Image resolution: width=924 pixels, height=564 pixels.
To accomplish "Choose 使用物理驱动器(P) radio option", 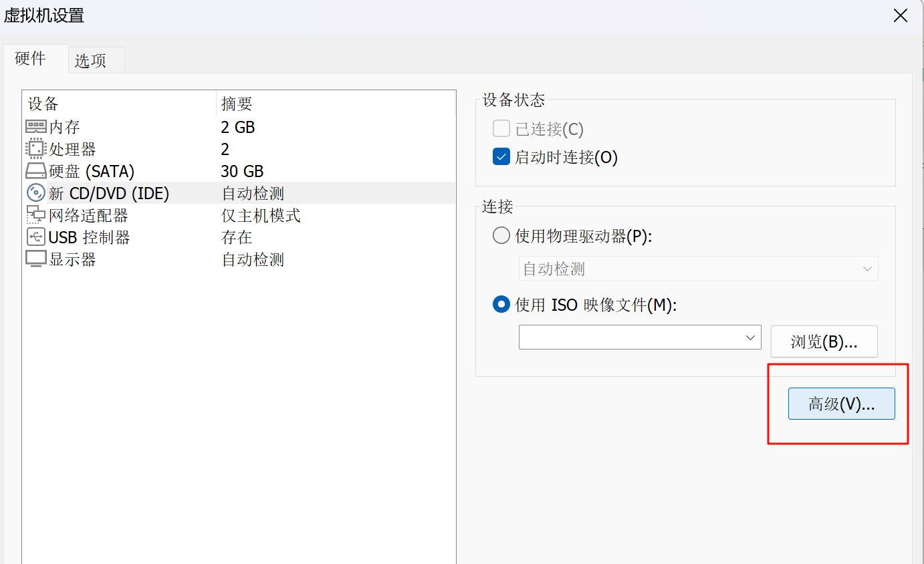I will click(501, 236).
